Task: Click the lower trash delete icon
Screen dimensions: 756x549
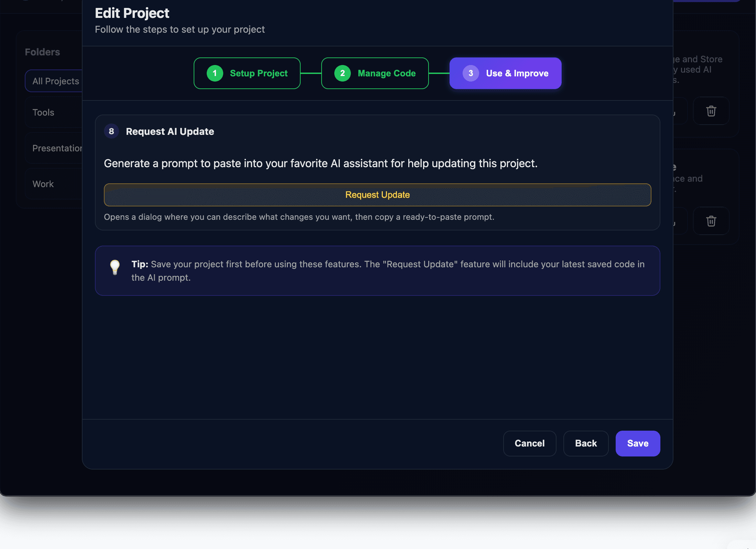Action: (x=711, y=221)
